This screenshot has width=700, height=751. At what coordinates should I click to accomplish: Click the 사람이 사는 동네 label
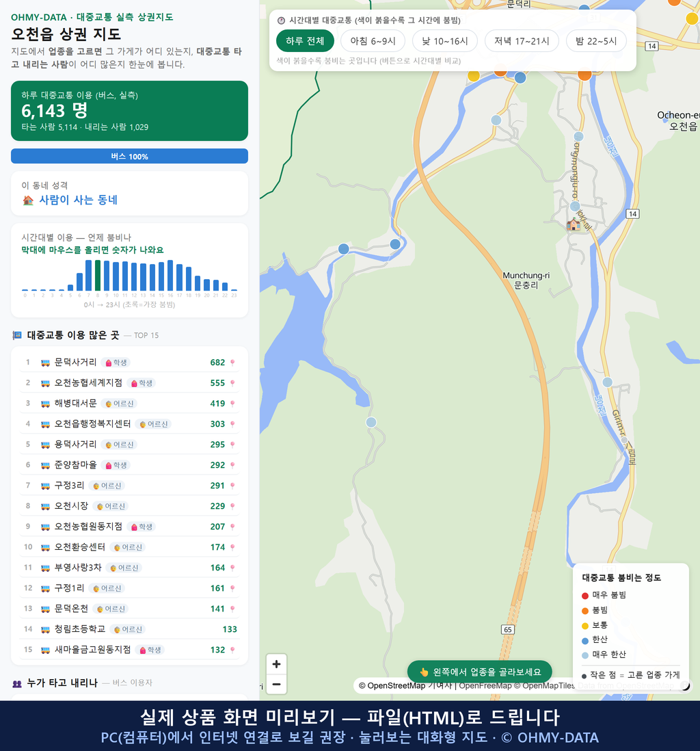click(x=78, y=200)
